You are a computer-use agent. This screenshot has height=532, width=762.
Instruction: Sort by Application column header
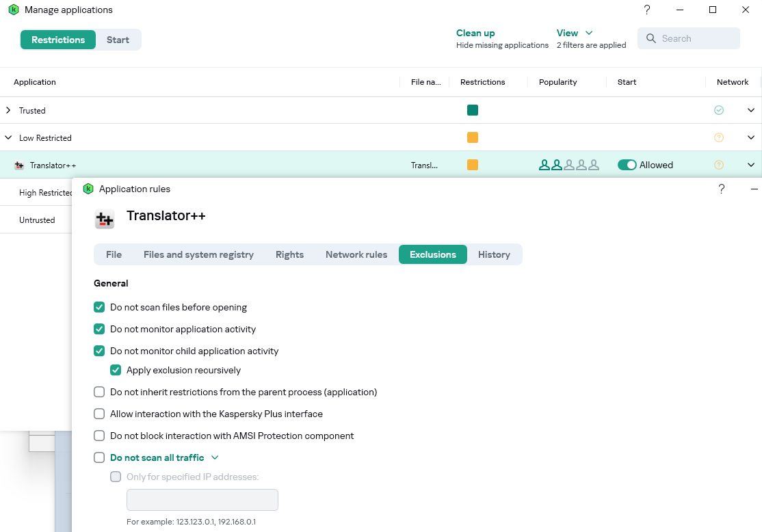34,82
